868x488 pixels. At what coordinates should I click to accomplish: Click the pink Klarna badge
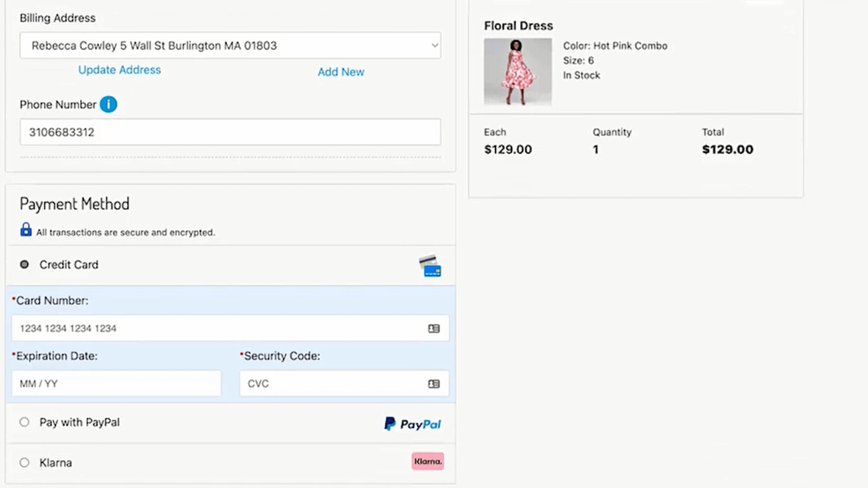pyautogui.click(x=427, y=461)
